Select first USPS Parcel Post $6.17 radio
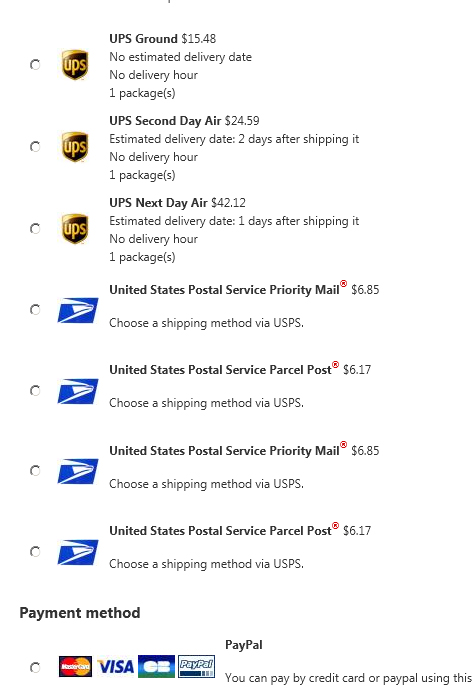This screenshot has width=474, height=699. point(35,391)
